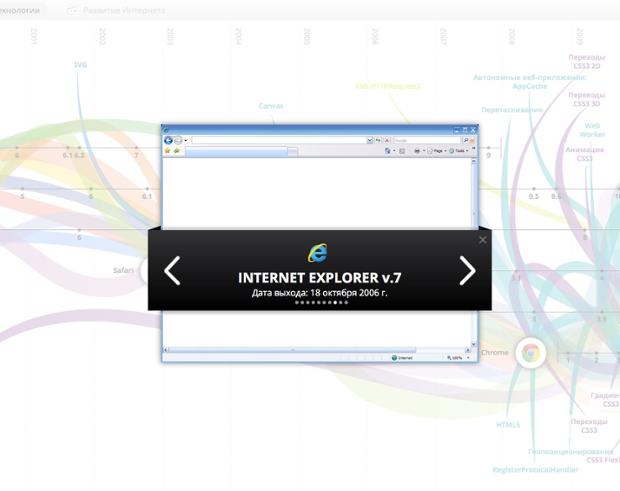Screen dimensions: 620x491
Task: Click the IE7 search box
Action: 427,140
